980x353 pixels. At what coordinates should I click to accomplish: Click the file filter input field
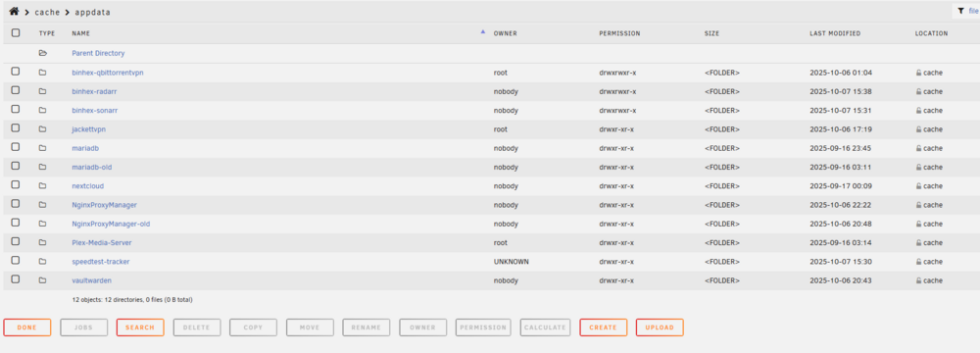click(x=974, y=11)
